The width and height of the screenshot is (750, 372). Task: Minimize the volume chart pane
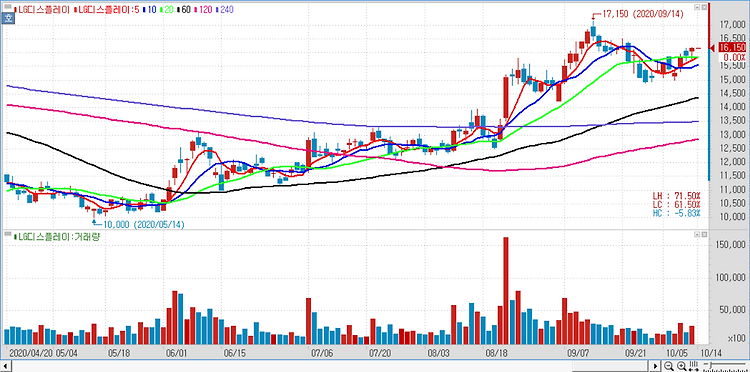[x=697, y=235]
